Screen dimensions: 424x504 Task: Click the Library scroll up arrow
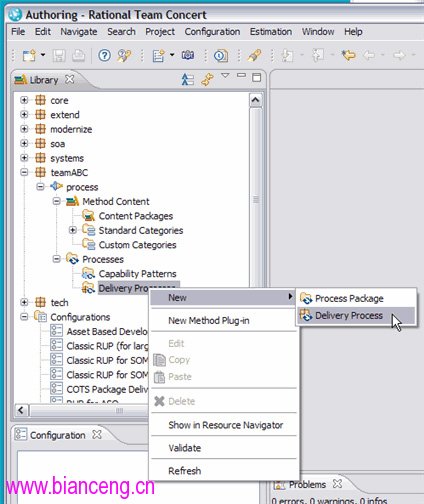pos(255,100)
